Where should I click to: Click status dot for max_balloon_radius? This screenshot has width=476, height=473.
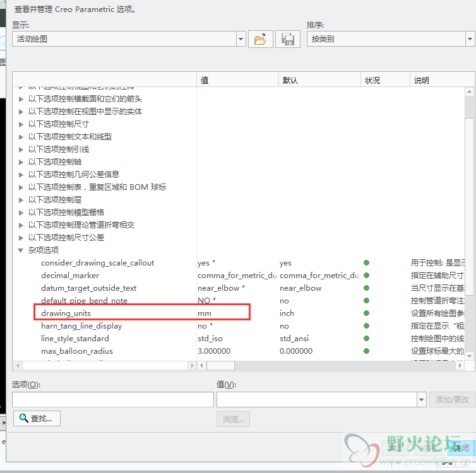[x=366, y=351]
